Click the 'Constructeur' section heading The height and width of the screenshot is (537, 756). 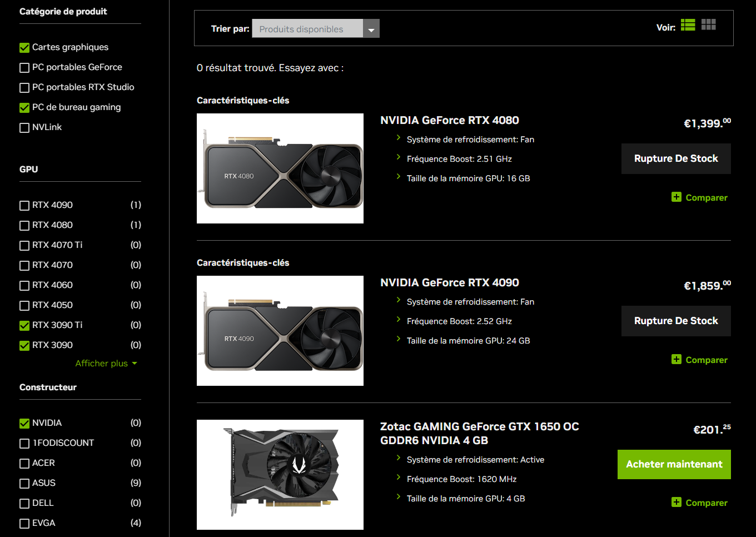click(x=48, y=387)
